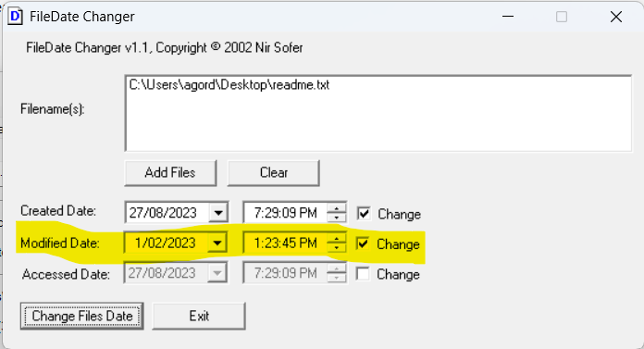Open the Modified Date calendar dropdown

coord(217,243)
